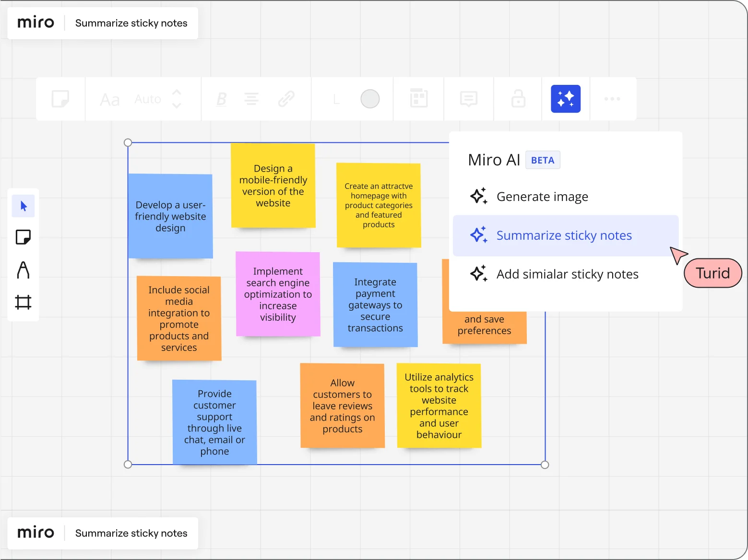Open the Auto font size dropdown
Screen dimensions: 748x560
tap(148, 99)
